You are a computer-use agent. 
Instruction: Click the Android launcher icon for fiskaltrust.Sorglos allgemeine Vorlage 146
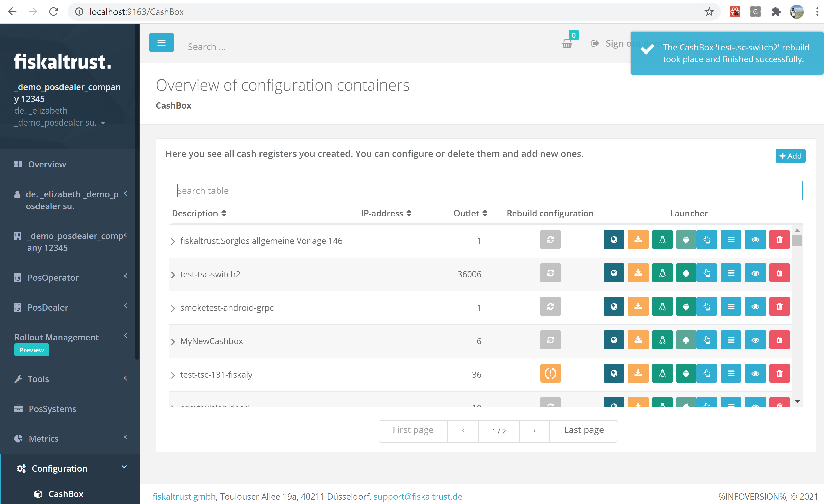click(685, 240)
